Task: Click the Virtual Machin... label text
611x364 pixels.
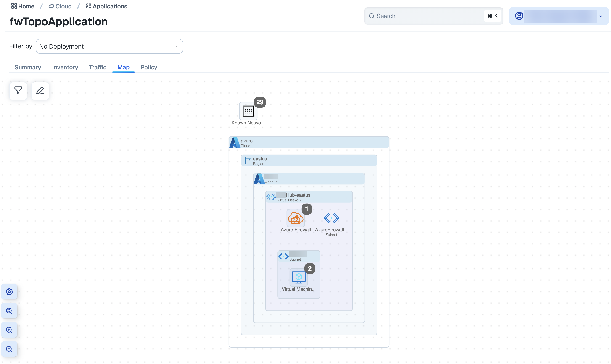Action: tap(299, 289)
